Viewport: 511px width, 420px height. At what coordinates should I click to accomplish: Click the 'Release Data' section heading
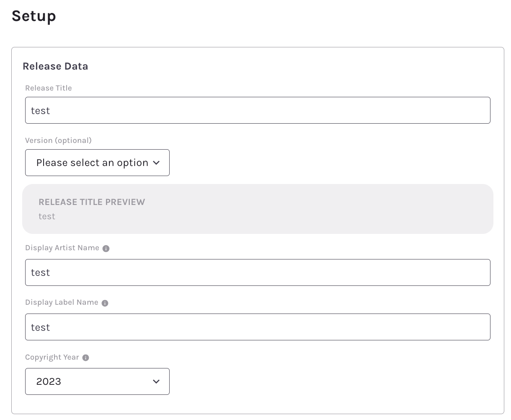(55, 66)
